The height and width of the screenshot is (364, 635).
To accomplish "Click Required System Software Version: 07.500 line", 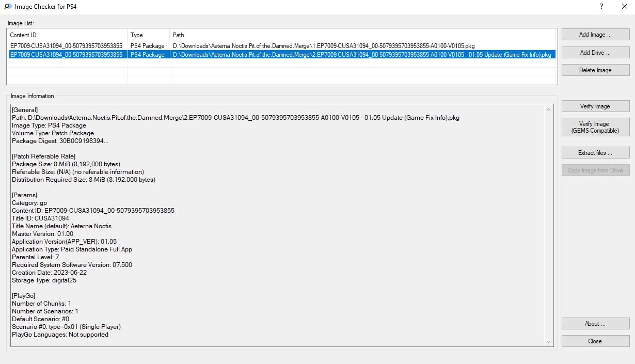I will pos(72,265).
